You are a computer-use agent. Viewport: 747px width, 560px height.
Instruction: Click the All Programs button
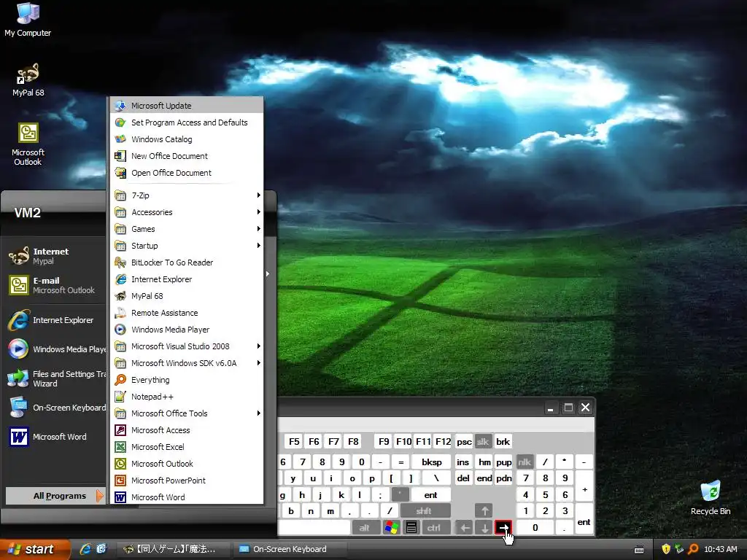coord(55,496)
